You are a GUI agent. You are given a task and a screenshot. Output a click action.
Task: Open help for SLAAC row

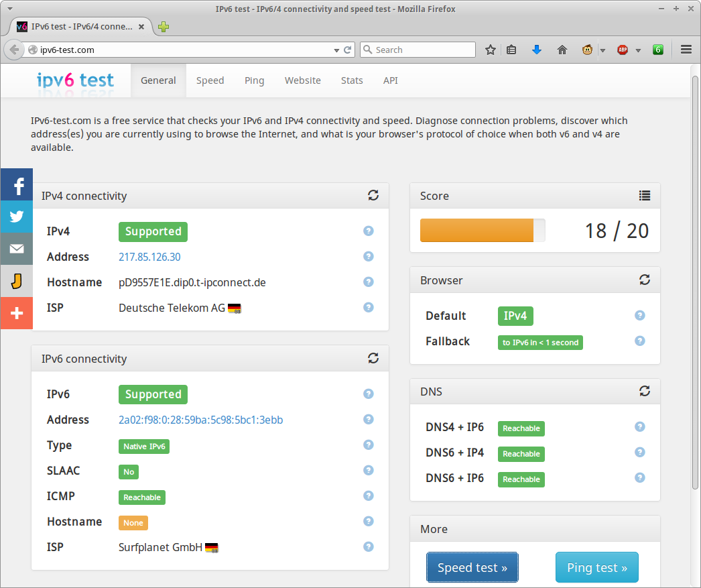[369, 470]
